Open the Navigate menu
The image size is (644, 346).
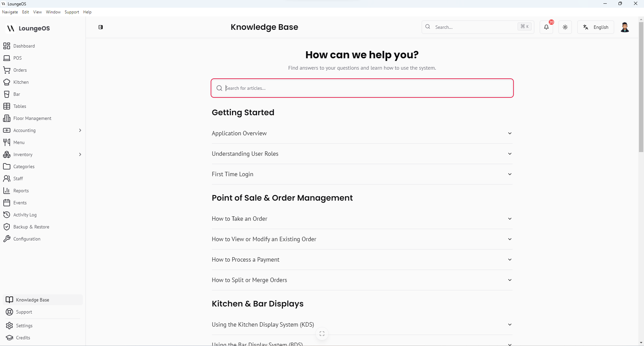click(x=10, y=12)
